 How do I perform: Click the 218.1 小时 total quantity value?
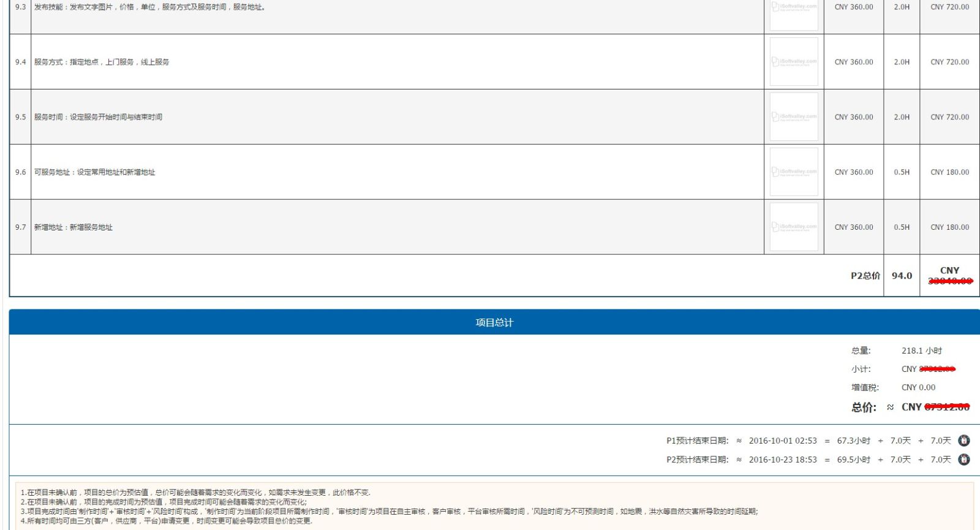point(921,350)
